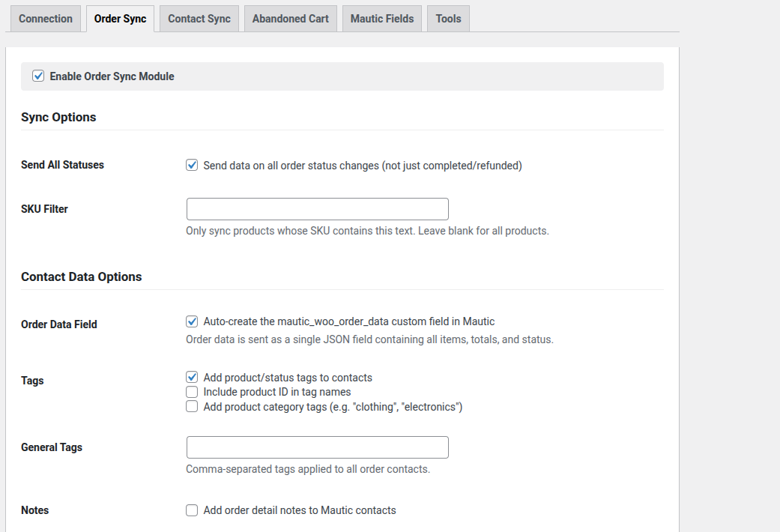The width and height of the screenshot is (780, 532).
Task: Open the Tools tab
Action: [449, 19]
